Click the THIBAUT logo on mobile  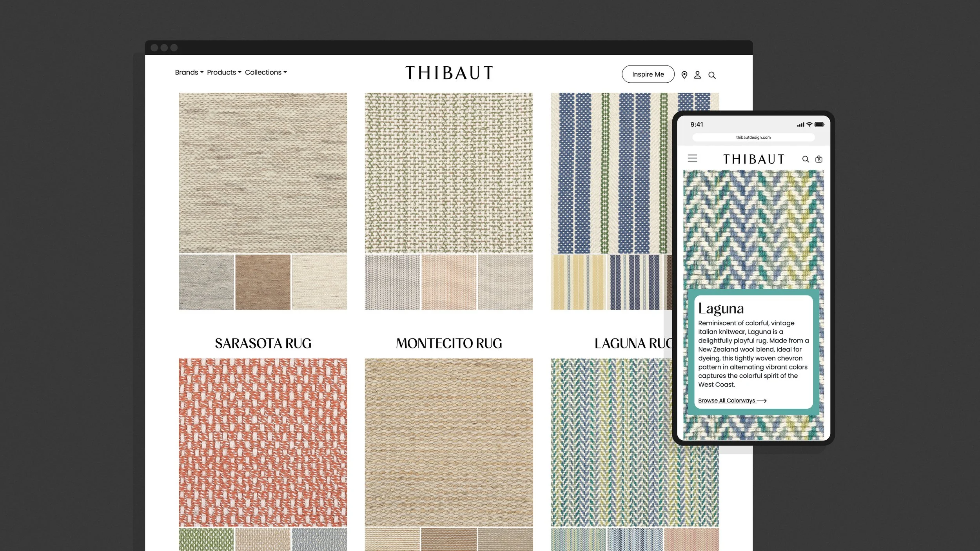[753, 159]
